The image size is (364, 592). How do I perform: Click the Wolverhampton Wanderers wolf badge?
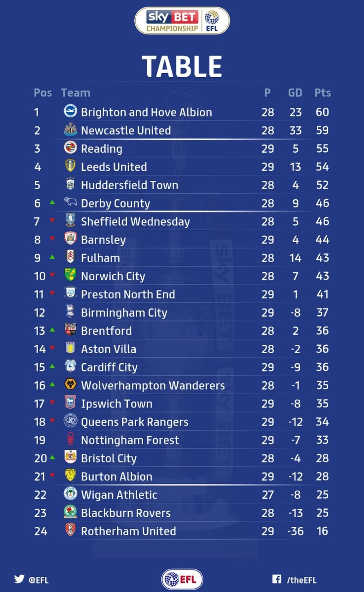click(x=70, y=384)
